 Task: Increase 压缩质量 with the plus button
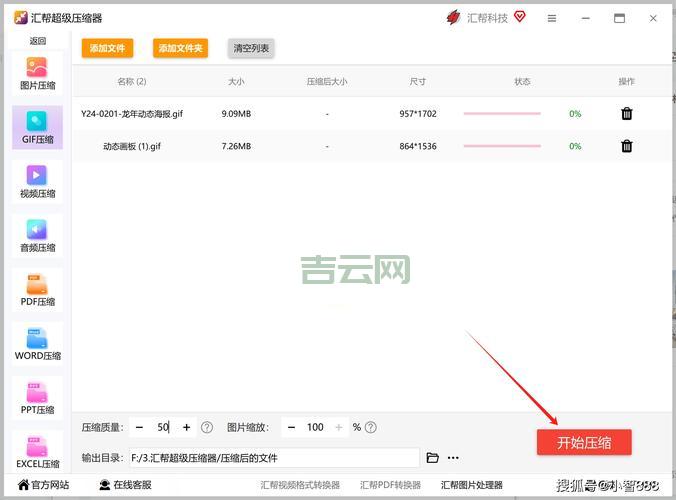click(187, 427)
